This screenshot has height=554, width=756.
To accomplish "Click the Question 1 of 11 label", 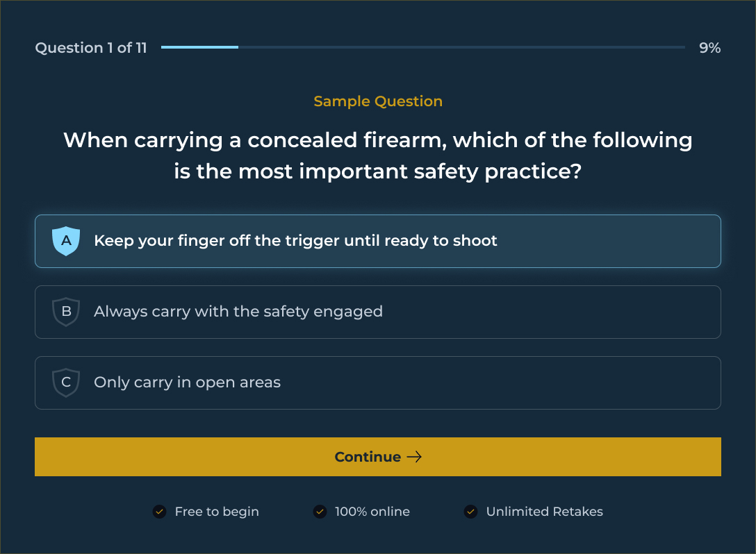I will [x=91, y=48].
